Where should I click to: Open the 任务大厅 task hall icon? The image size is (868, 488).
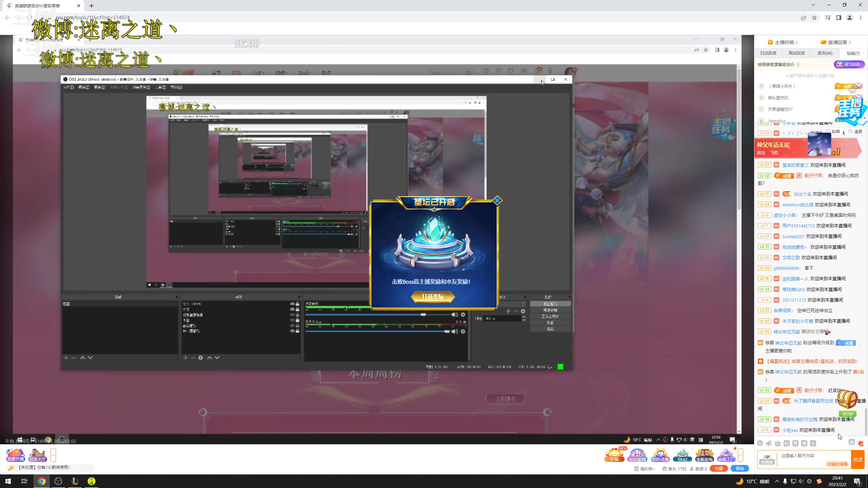click(x=37, y=455)
